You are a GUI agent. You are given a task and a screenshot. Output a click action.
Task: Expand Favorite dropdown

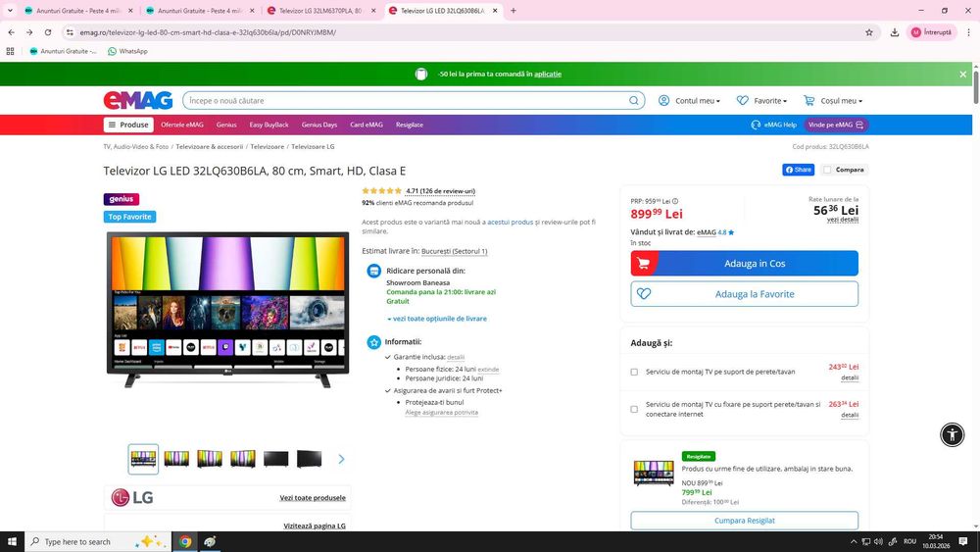coord(761,101)
